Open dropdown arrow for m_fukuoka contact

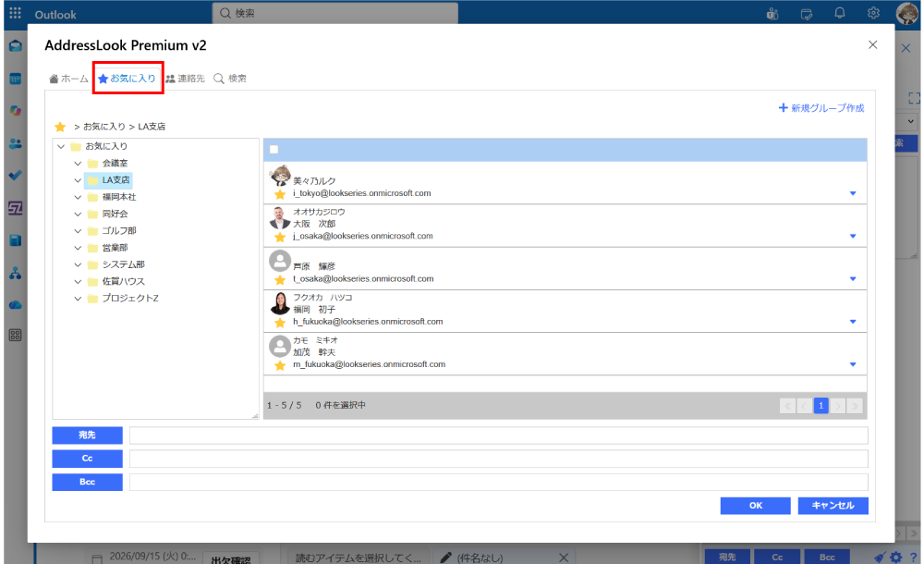click(853, 364)
